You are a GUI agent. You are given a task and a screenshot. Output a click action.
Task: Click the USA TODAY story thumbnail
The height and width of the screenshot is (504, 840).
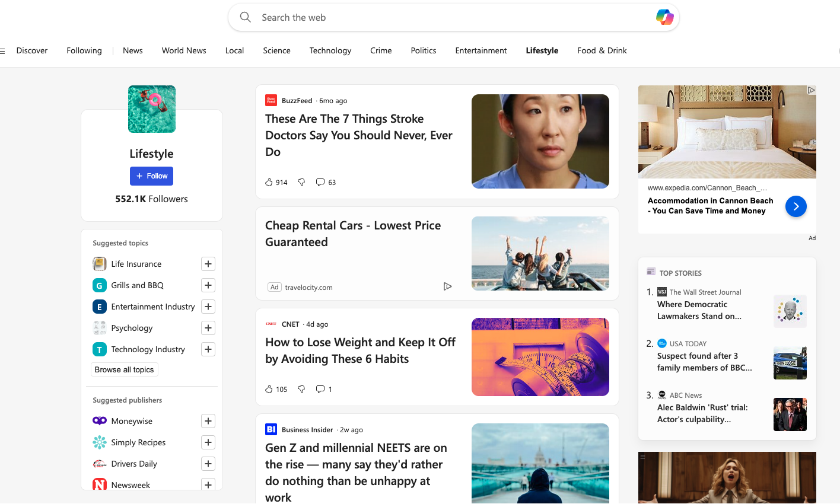(x=790, y=363)
